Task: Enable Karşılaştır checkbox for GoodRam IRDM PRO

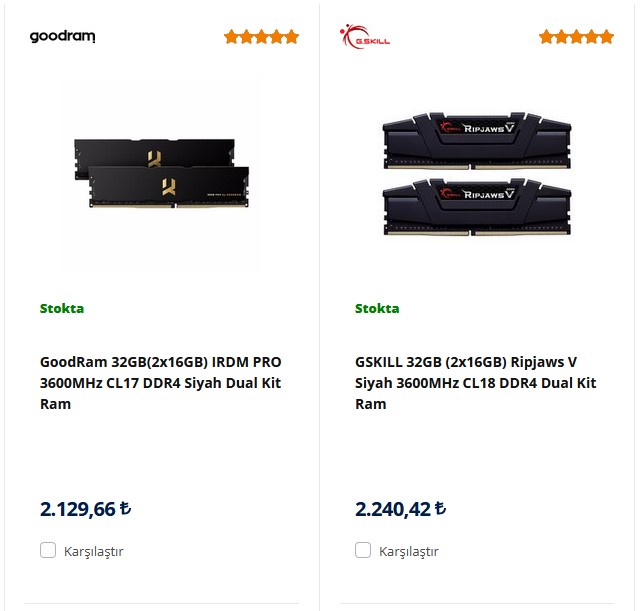Action: pos(48,550)
